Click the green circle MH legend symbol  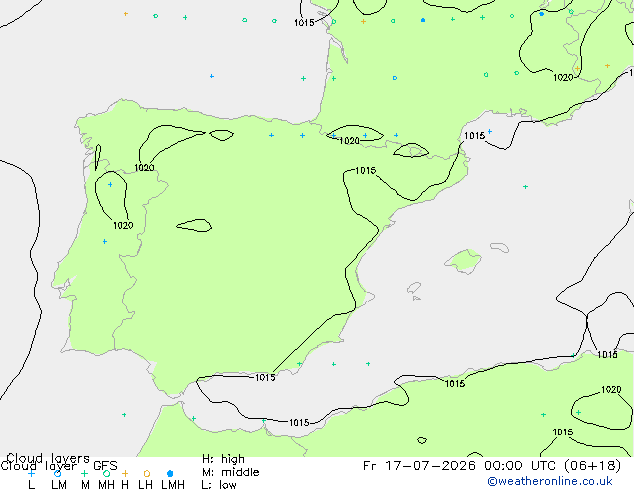[x=106, y=473]
